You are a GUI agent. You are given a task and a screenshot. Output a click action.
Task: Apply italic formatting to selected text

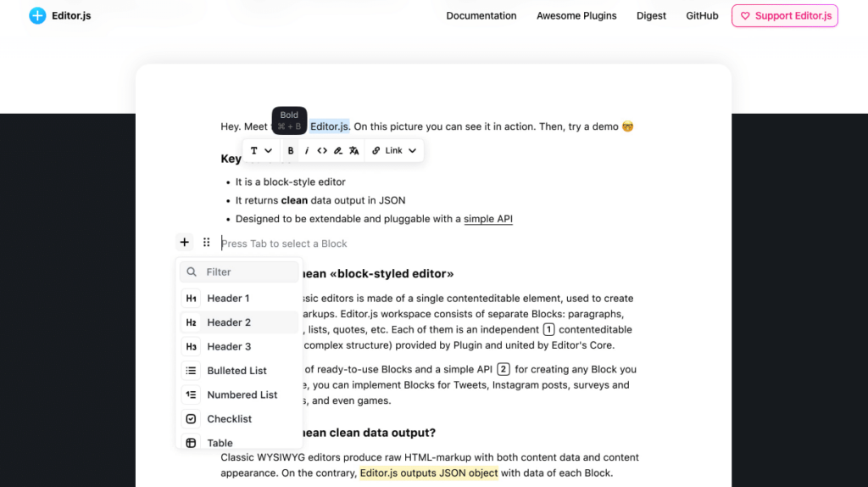306,151
